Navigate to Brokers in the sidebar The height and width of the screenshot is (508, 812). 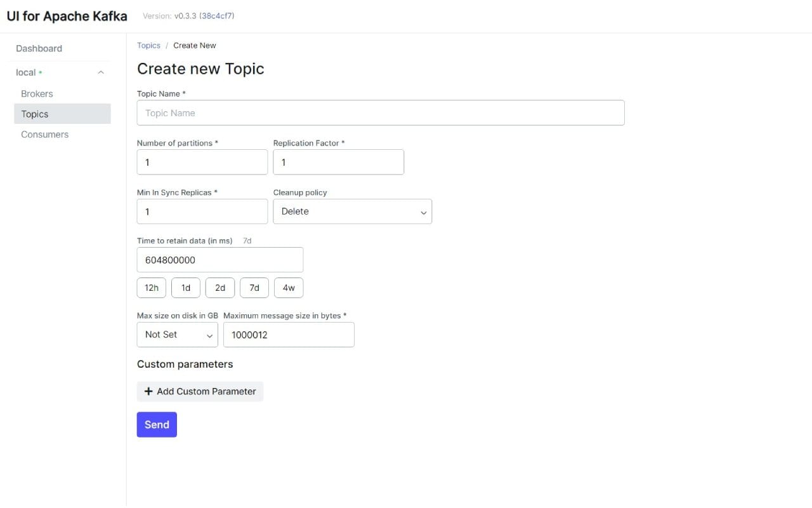36,93
